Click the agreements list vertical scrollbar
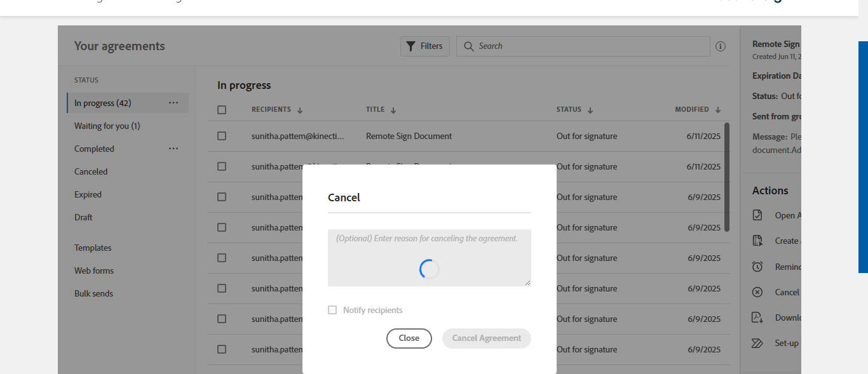 click(x=727, y=177)
